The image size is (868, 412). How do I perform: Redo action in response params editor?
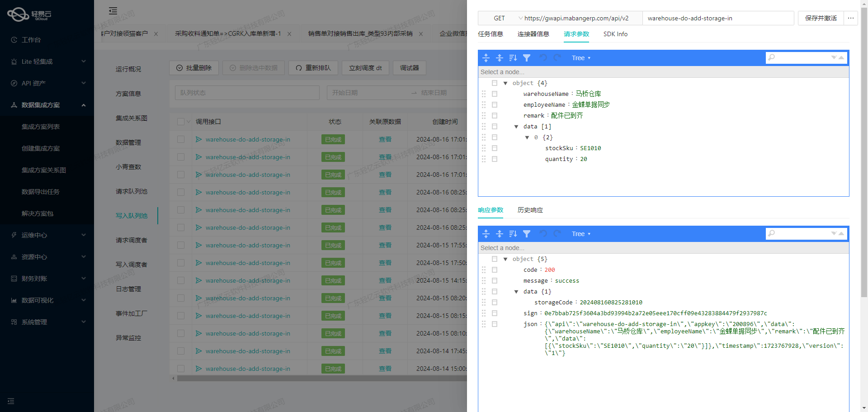tap(557, 234)
